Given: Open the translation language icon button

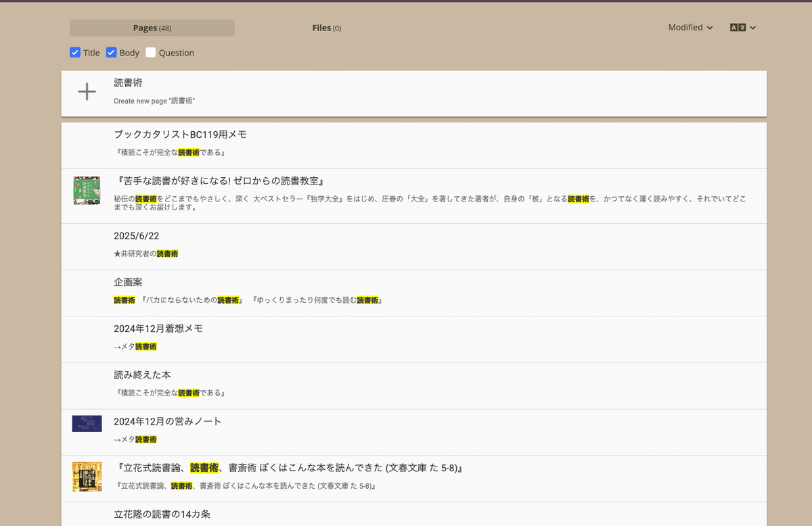Looking at the screenshot, I should pyautogui.click(x=737, y=28).
